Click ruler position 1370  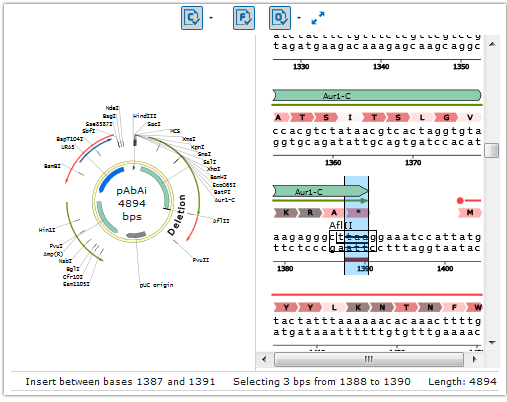click(x=413, y=162)
